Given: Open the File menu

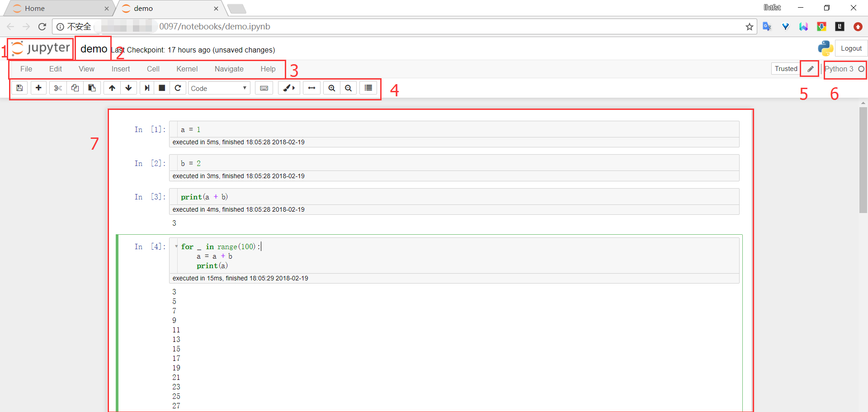Looking at the screenshot, I should tap(26, 69).
